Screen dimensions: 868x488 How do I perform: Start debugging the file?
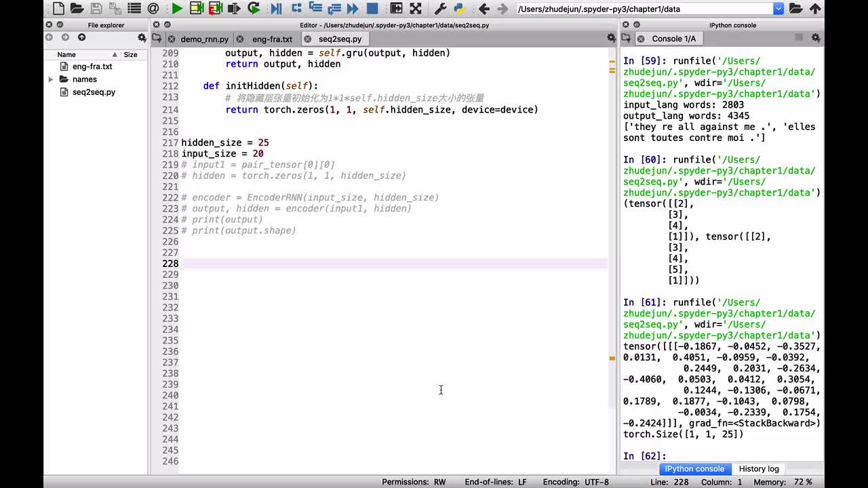click(x=277, y=9)
